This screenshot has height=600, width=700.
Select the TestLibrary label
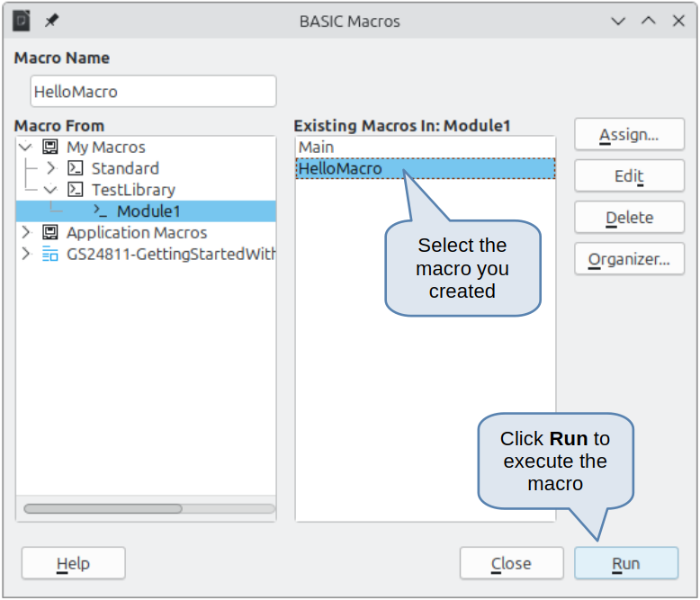133,190
